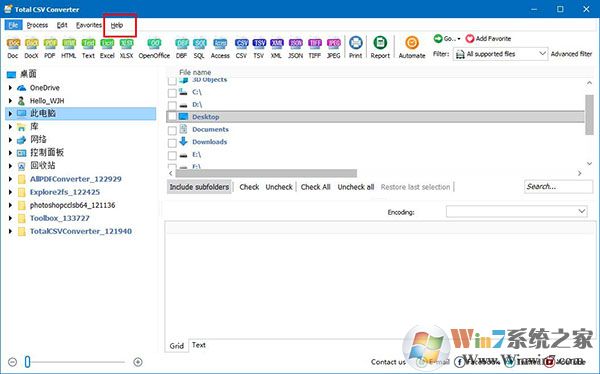Viewport: 600px width, 374px height.
Task: Expand the 此电脑 tree node
Action: pyautogui.click(x=10, y=113)
